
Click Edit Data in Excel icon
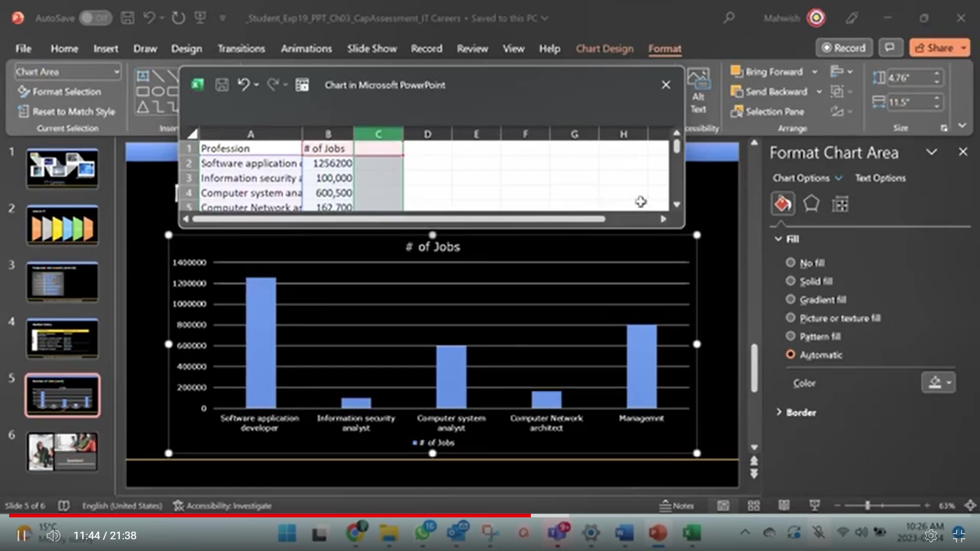tap(302, 85)
